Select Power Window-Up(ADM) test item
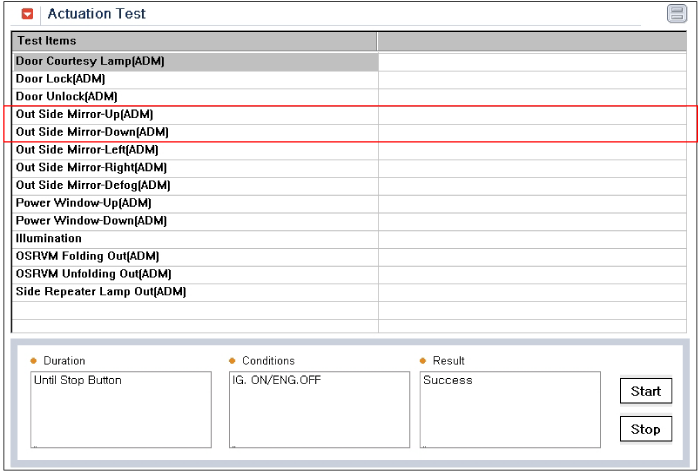 tap(196, 203)
